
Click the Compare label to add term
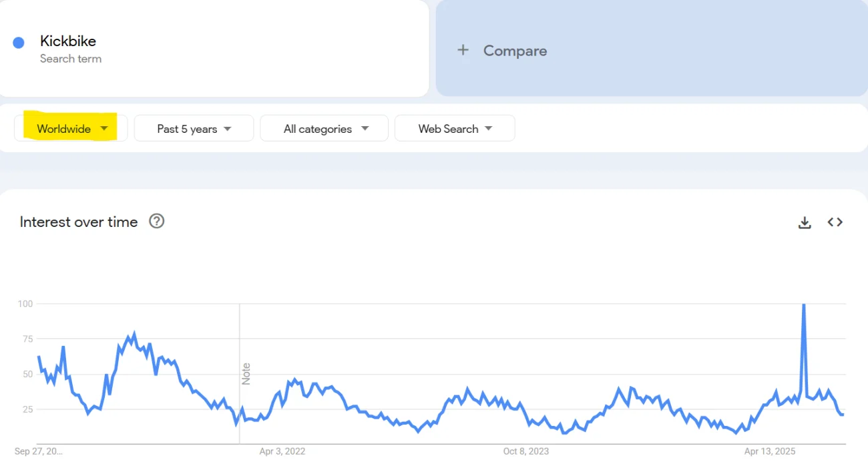[515, 51]
